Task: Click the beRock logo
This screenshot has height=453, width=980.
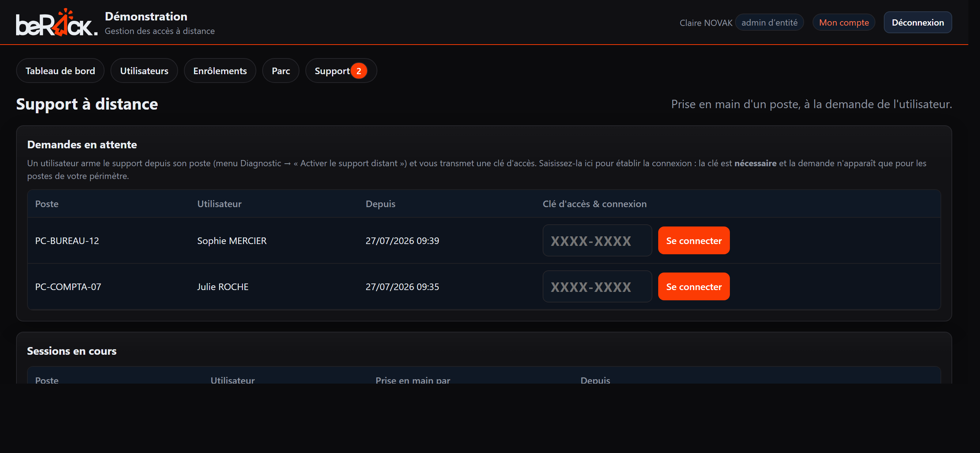Action: pos(57,22)
